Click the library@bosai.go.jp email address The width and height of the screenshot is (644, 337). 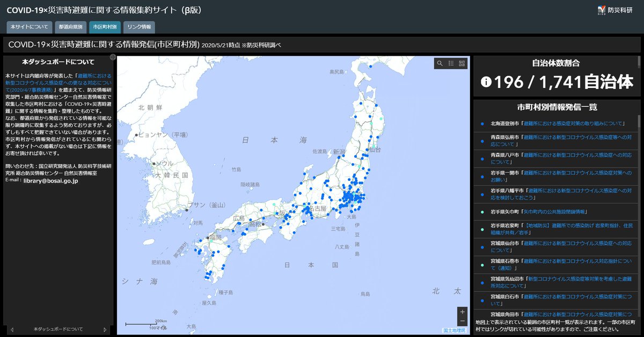coord(51,181)
